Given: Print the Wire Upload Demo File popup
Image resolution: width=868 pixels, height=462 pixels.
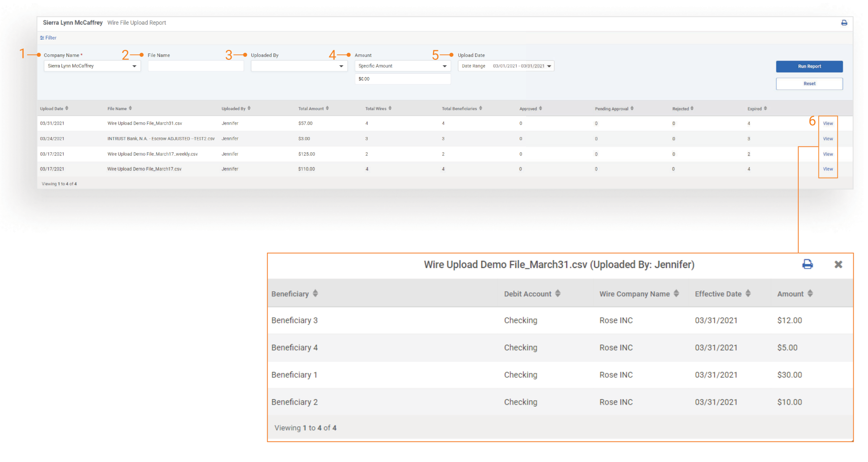Looking at the screenshot, I should (x=807, y=264).
